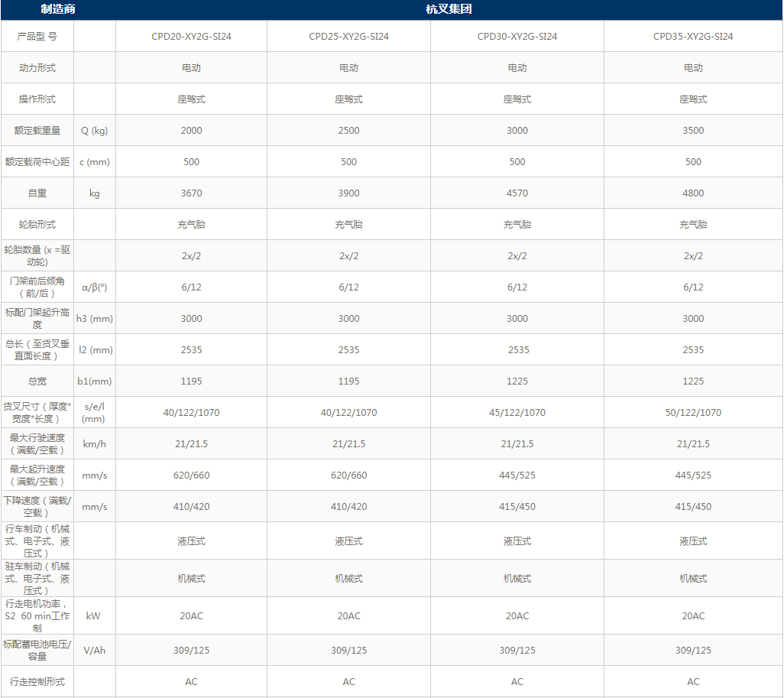This screenshot has height=698, width=784.
Task: Select the 座驾式 cell under CPD25
Action: [348, 99]
